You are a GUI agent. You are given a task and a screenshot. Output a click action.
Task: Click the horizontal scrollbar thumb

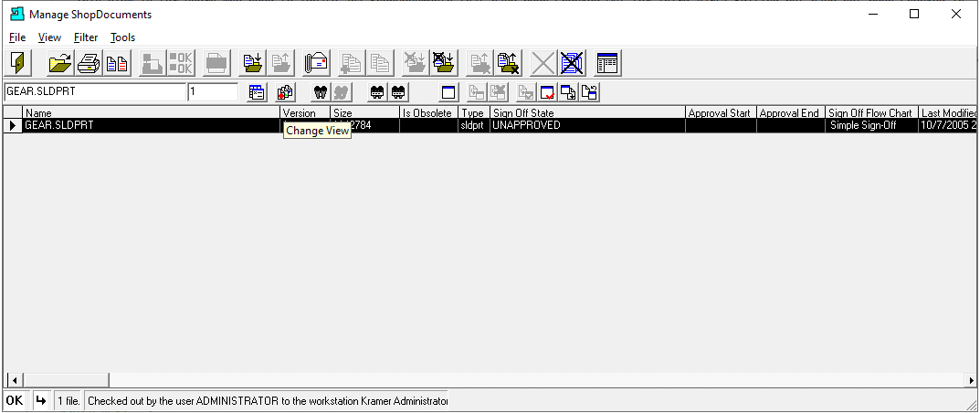[66, 380]
